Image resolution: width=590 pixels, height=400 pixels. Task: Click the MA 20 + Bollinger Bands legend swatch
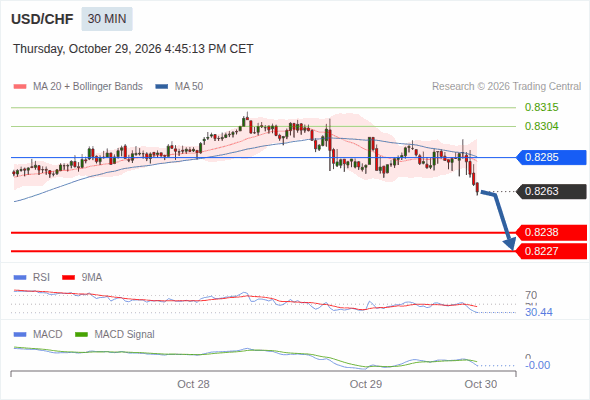(20, 87)
